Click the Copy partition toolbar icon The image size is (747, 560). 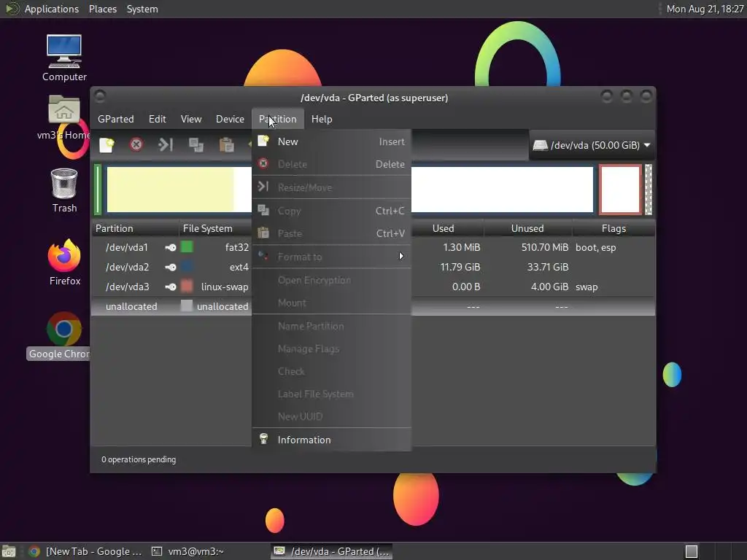[x=196, y=145]
